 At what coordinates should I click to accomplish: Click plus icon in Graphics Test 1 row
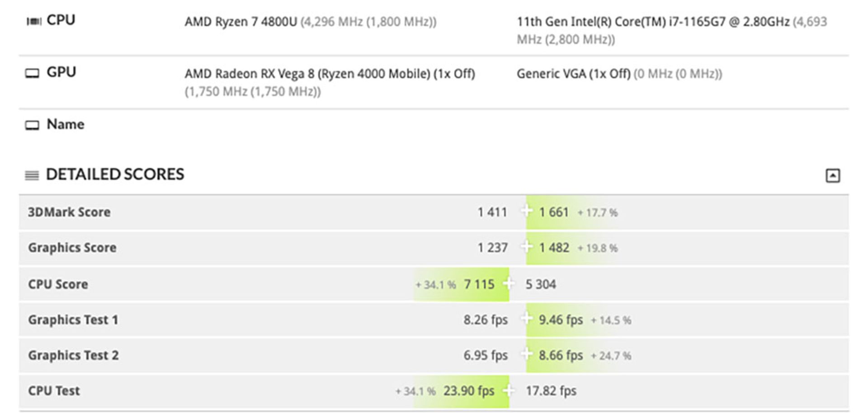point(526,318)
